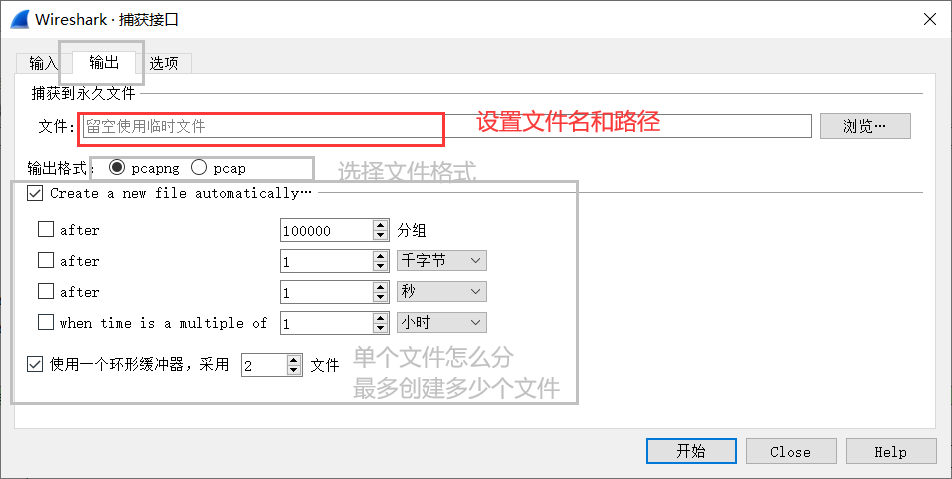Decrease the 秒 value with down arrow
This screenshot has height=479, width=952.
[381, 298]
